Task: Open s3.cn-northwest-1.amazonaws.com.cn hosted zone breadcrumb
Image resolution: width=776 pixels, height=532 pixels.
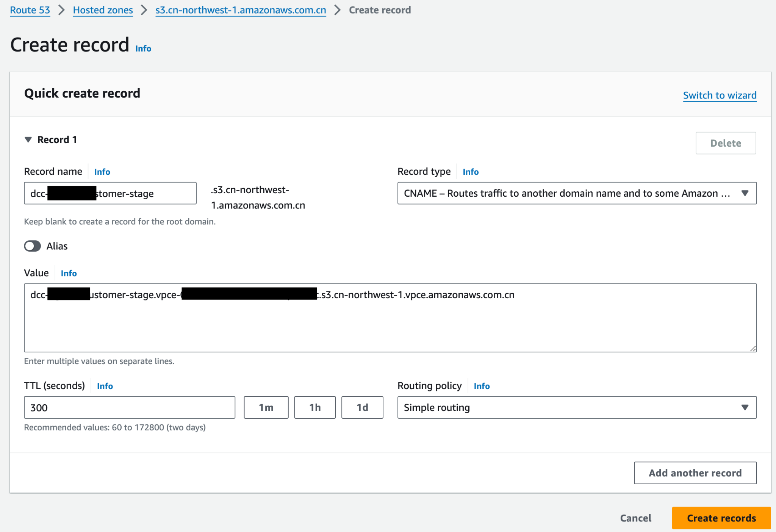Action: tap(241, 10)
